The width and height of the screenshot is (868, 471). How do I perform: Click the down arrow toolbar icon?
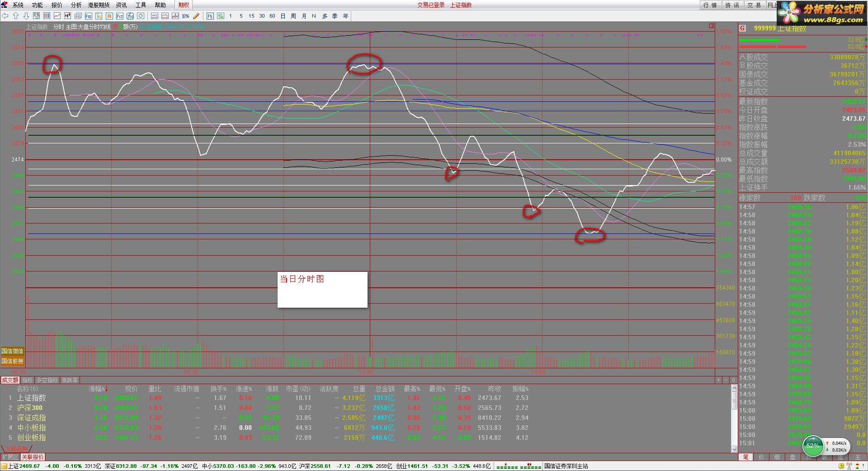click(26, 16)
